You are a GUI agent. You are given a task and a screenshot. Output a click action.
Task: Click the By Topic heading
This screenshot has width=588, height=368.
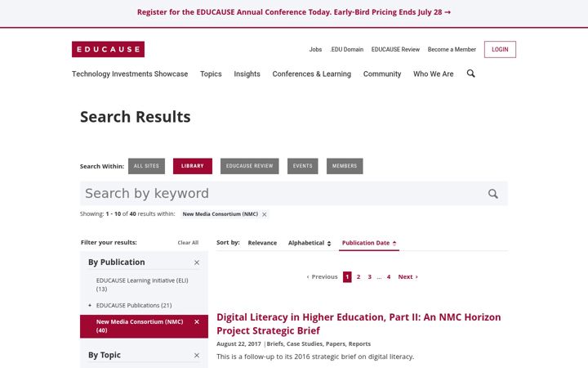[105, 355]
